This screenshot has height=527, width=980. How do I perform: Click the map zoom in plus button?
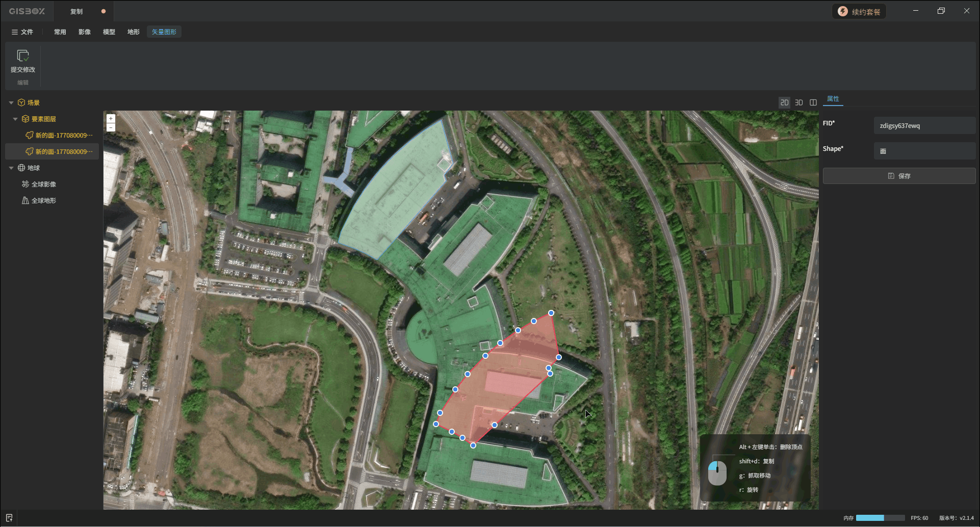tap(111, 118)
